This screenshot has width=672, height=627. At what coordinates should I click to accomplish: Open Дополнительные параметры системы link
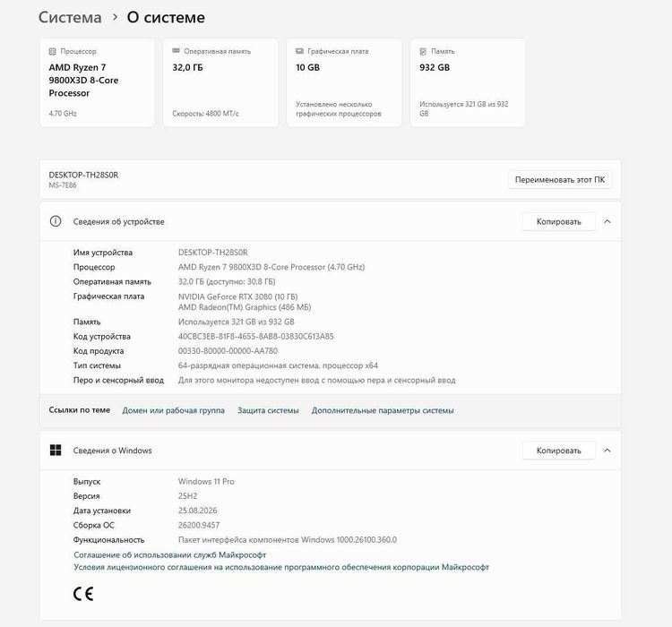pyautogui.click(x=383, y=410)
